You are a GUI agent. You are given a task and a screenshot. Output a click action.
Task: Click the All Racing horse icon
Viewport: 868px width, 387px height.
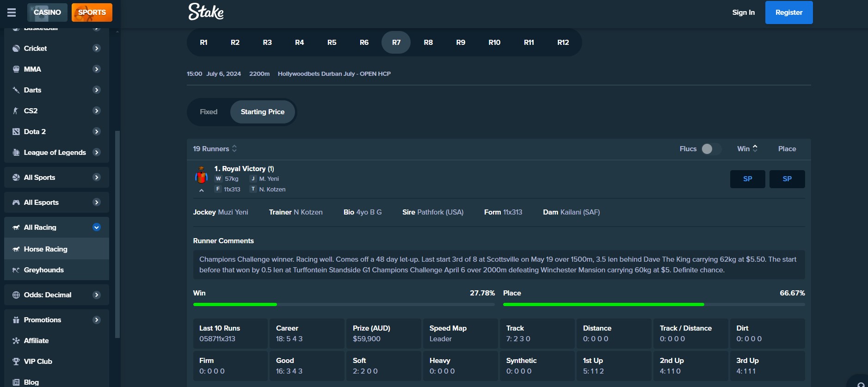click(16, 227)
